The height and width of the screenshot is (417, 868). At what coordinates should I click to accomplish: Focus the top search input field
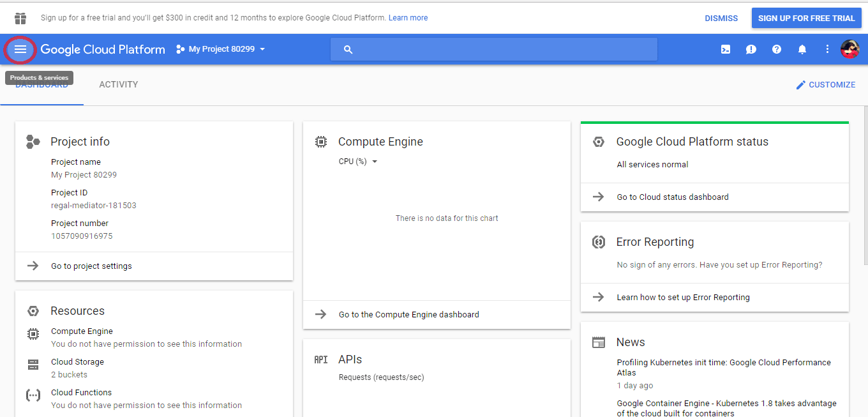coord(494,49)
